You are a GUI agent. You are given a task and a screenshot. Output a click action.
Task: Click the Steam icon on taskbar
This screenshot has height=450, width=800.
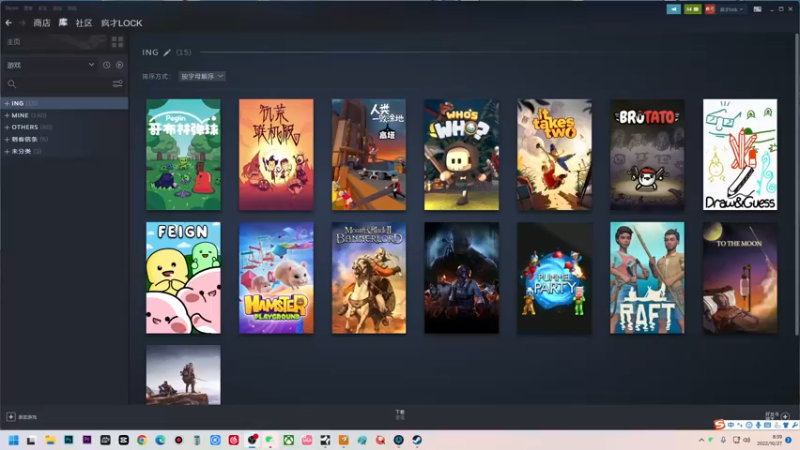(417, 440)
